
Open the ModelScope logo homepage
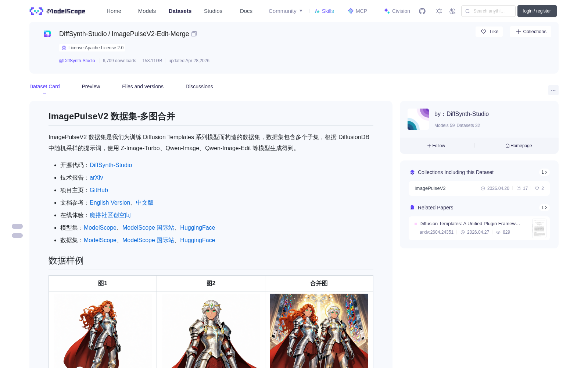click(x=58, y=11)
